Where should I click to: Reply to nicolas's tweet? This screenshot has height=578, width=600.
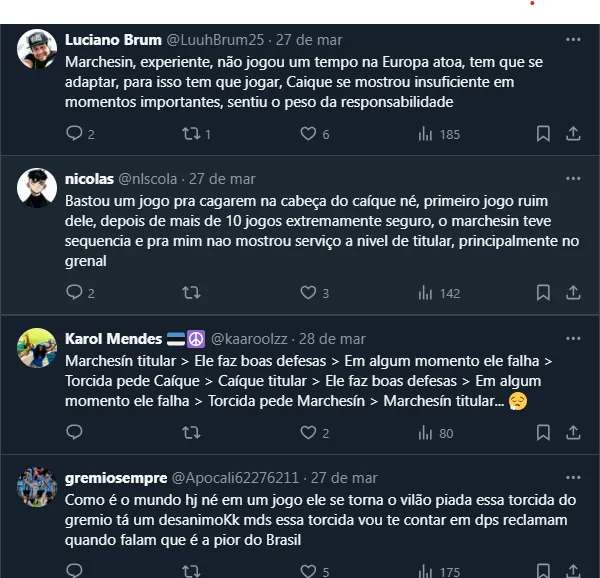74,293
